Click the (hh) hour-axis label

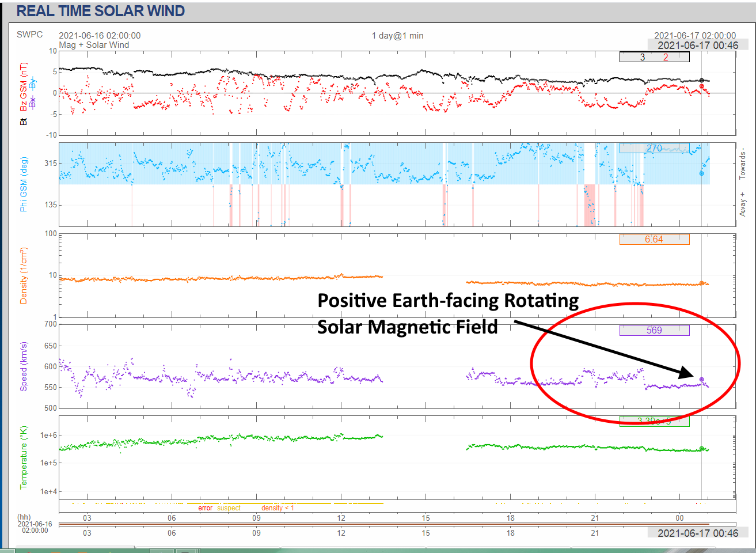click(x=24, y=517)
